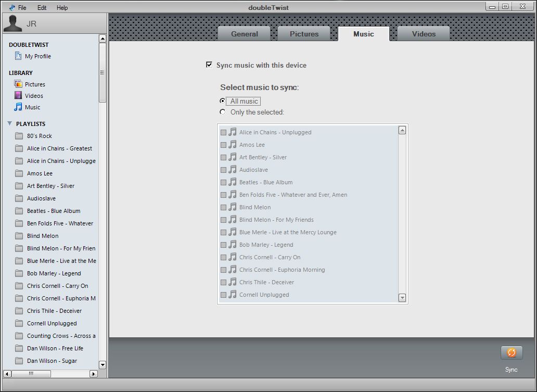537x392 pixels.
Task: Click the Bob Marley - Legend sidebar folder icon
Action: click(x=19, y=273)
